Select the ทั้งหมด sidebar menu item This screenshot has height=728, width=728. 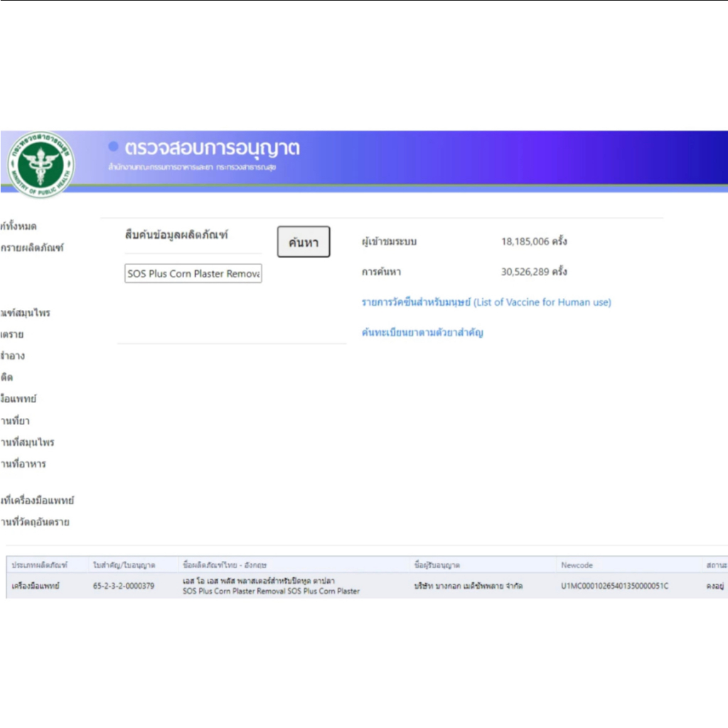pos(19,226)
